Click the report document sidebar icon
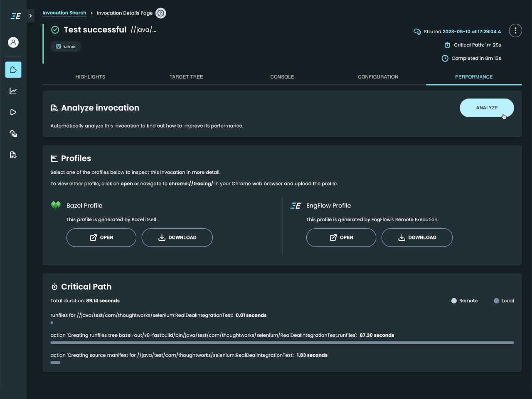The image size is (532, 399). click(13, 155)
